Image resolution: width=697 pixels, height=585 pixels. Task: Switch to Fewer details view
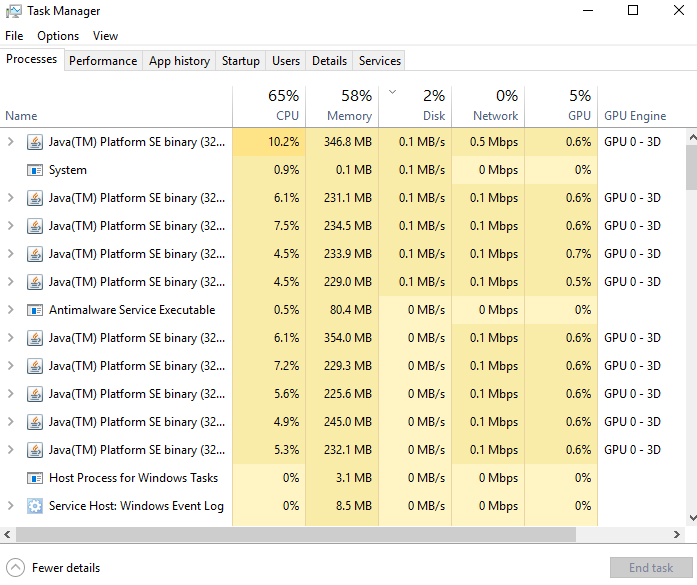[53, 568]
